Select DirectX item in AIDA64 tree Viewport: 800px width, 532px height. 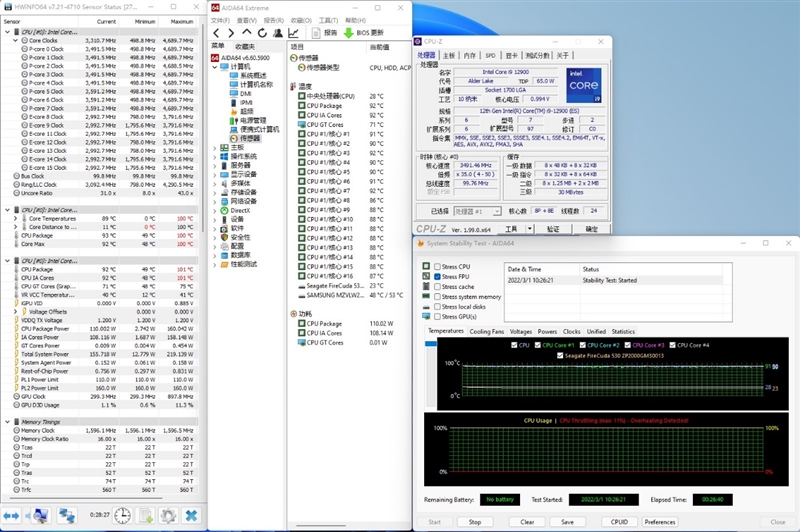click(x=240, y=210)
